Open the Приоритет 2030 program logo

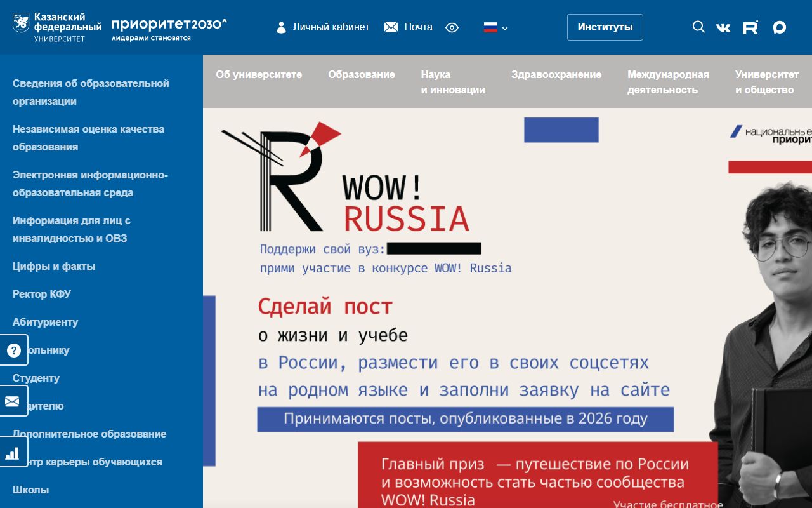(x=169, y=29)
